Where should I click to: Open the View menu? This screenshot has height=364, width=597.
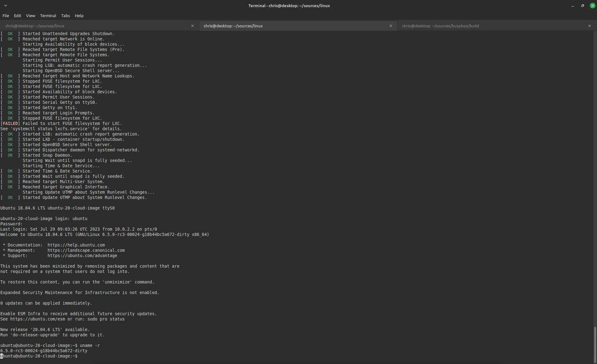(x=30, y=16)
